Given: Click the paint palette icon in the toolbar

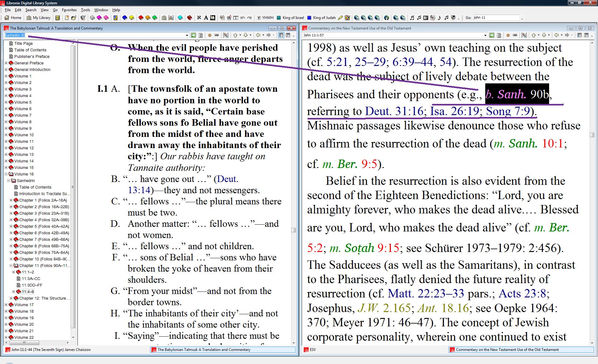Looking at the screenshot, I should (x=348, y=18).
